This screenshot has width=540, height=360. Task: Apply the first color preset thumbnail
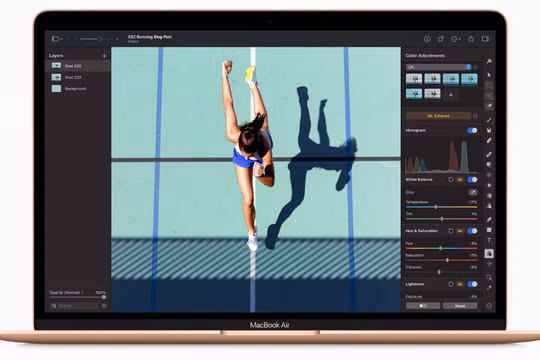click(x=414, y=79)
